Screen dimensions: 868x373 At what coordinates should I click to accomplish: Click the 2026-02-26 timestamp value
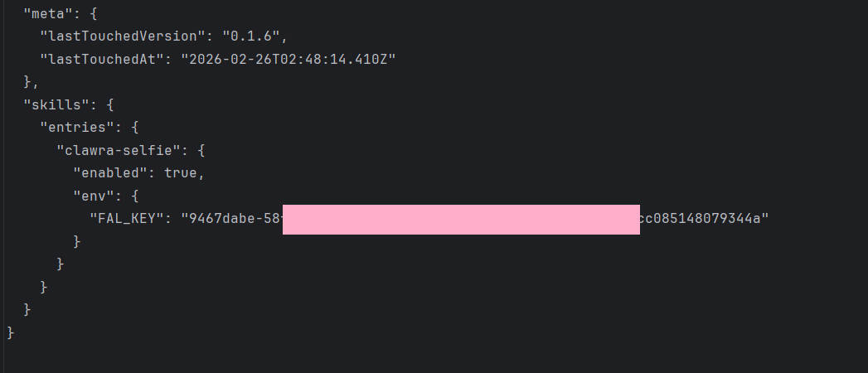[x=289, y=58]
